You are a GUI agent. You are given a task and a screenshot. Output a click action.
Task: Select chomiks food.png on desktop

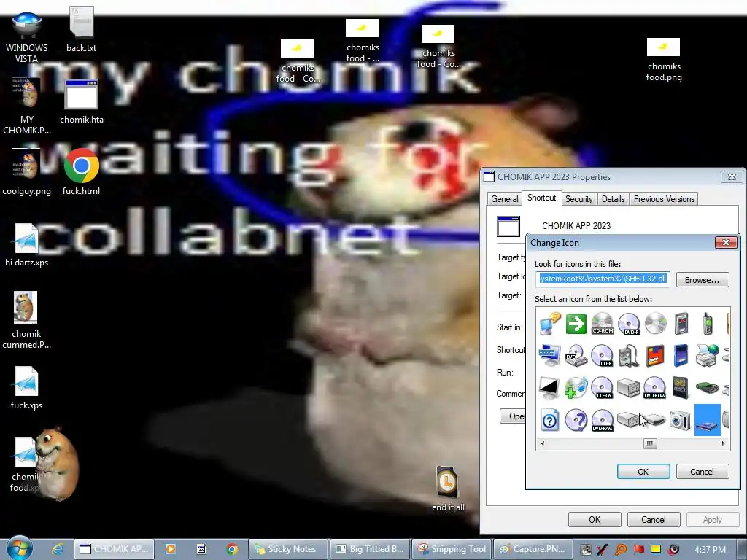(664, 60)
